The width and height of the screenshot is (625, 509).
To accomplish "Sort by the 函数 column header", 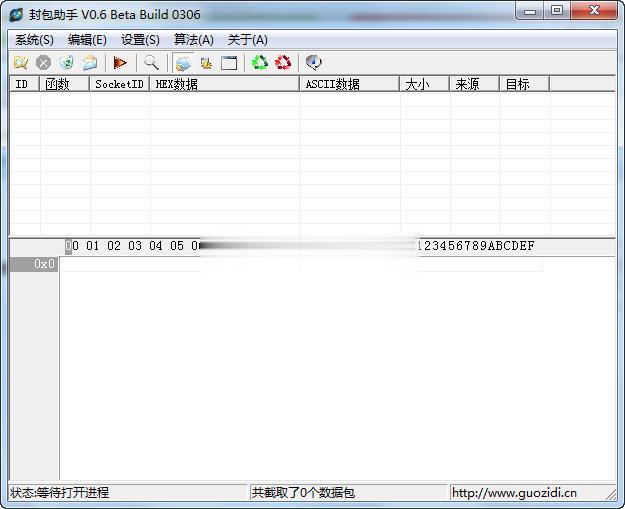I will click(65, 84).
